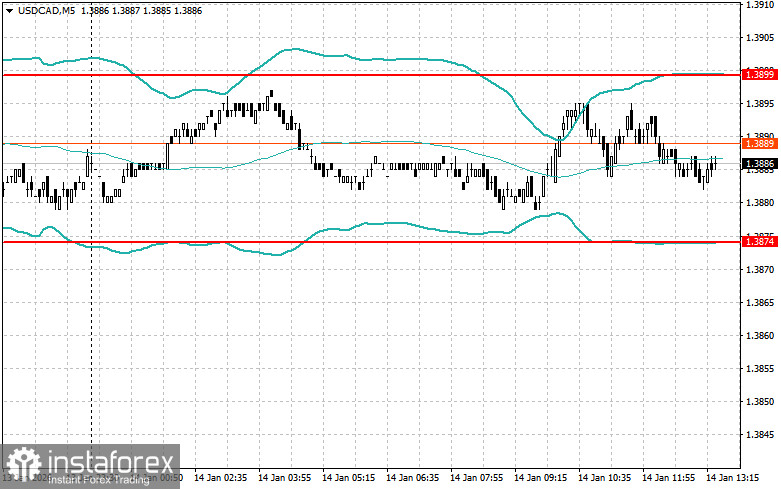Select the 14 Jan 11:55 time label
Viewport: 781px width, 489px height.
(x=668, y=478)
